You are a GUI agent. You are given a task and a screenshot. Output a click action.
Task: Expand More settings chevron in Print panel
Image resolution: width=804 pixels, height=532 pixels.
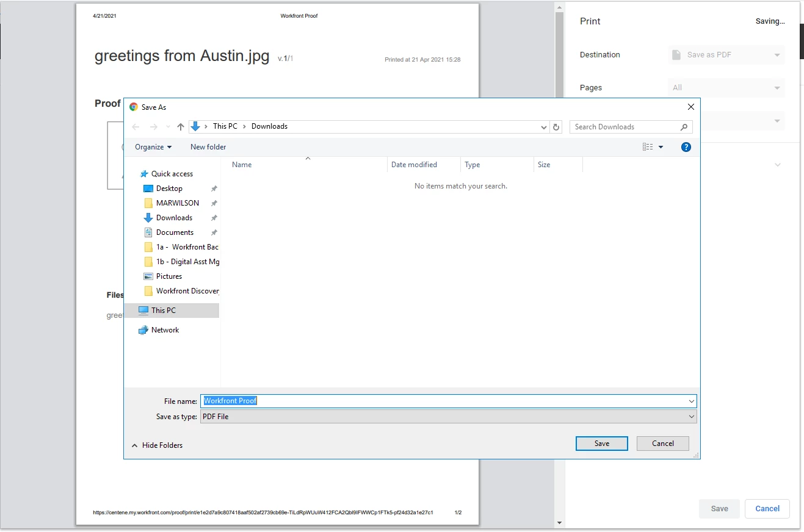(778, 165)
